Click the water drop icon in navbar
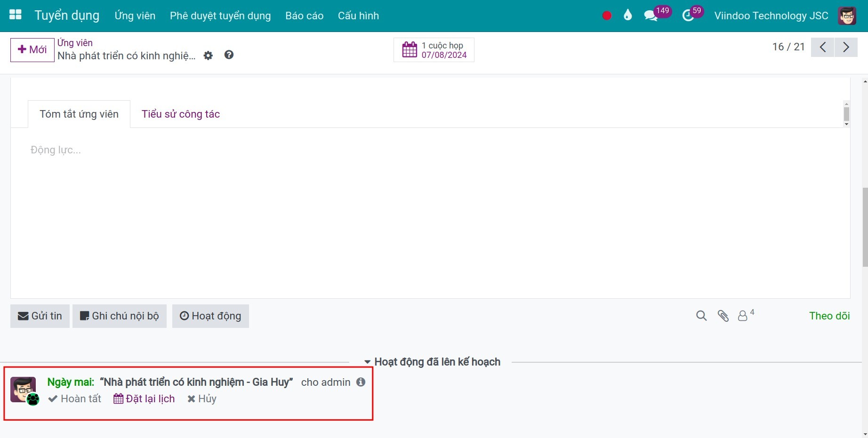The height and width of the screenshot is (438, 868). 627,16
